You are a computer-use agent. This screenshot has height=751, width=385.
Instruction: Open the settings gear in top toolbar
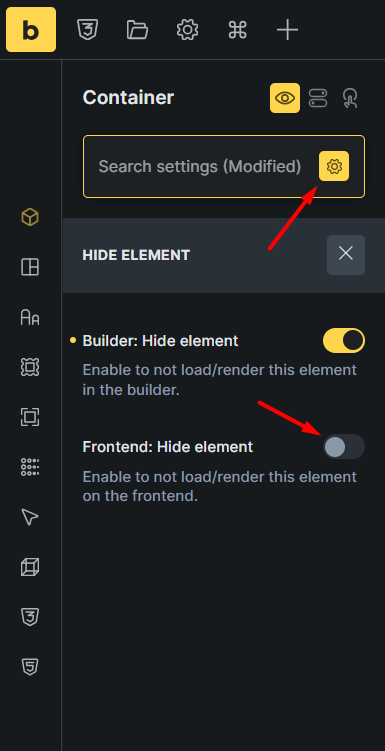(x=187, y=30)
